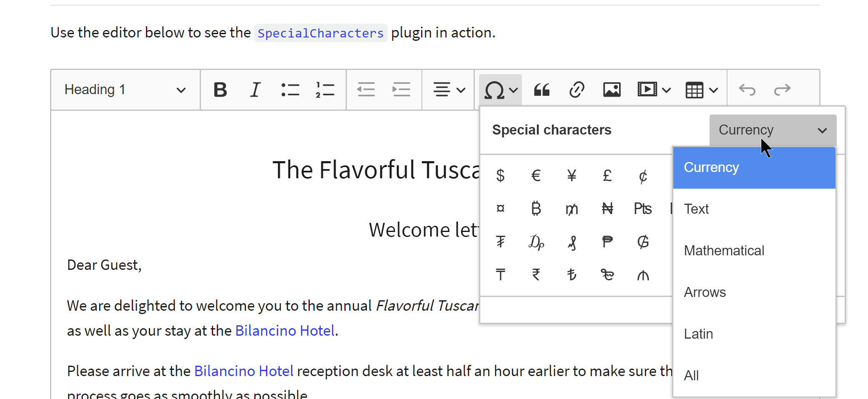Insert a numbered list

click(x=325, y=90)
